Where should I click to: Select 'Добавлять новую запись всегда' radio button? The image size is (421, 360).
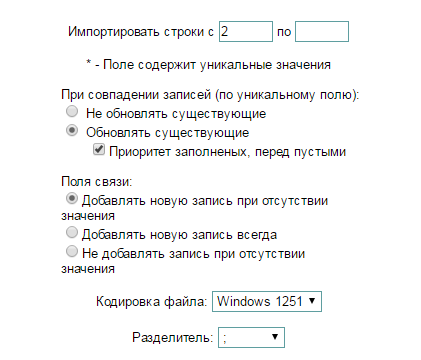(72, 232)
